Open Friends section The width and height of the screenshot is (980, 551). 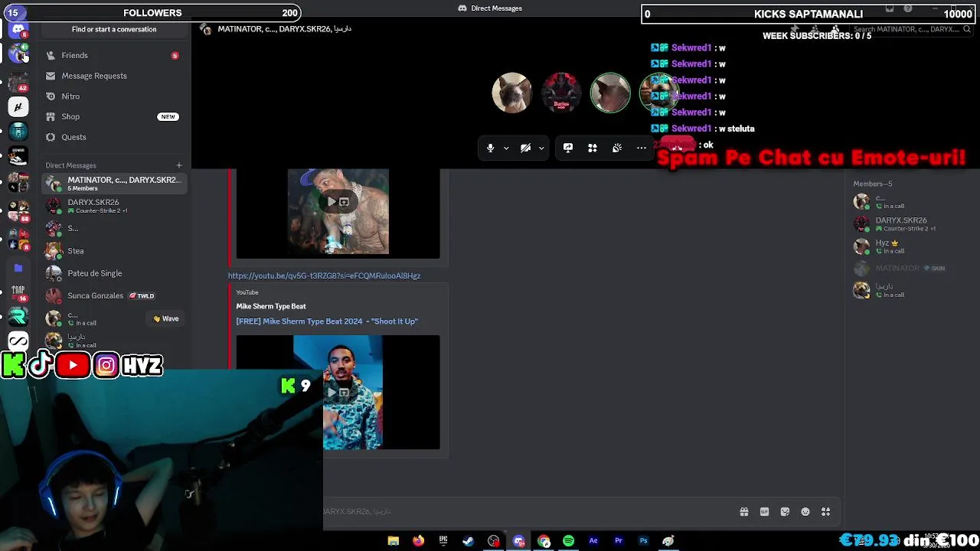click(114, 55)
